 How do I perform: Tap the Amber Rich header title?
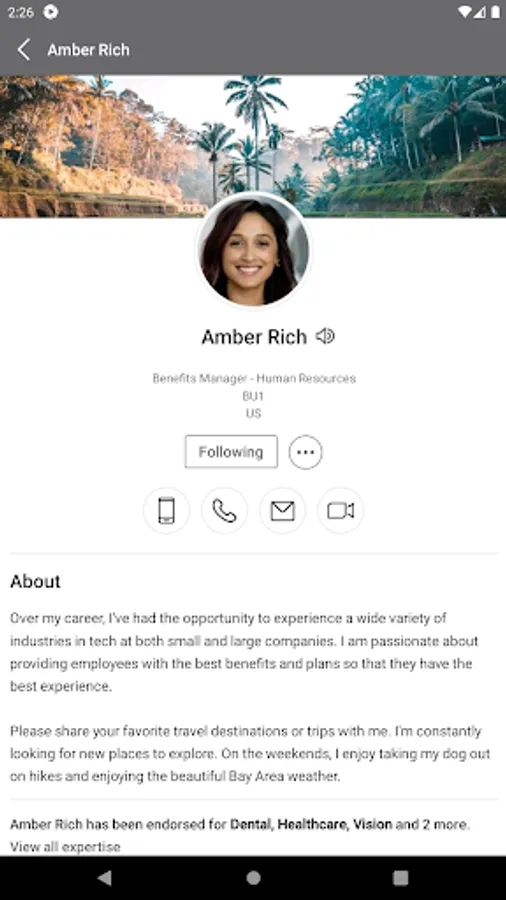[x=88, y=50]
